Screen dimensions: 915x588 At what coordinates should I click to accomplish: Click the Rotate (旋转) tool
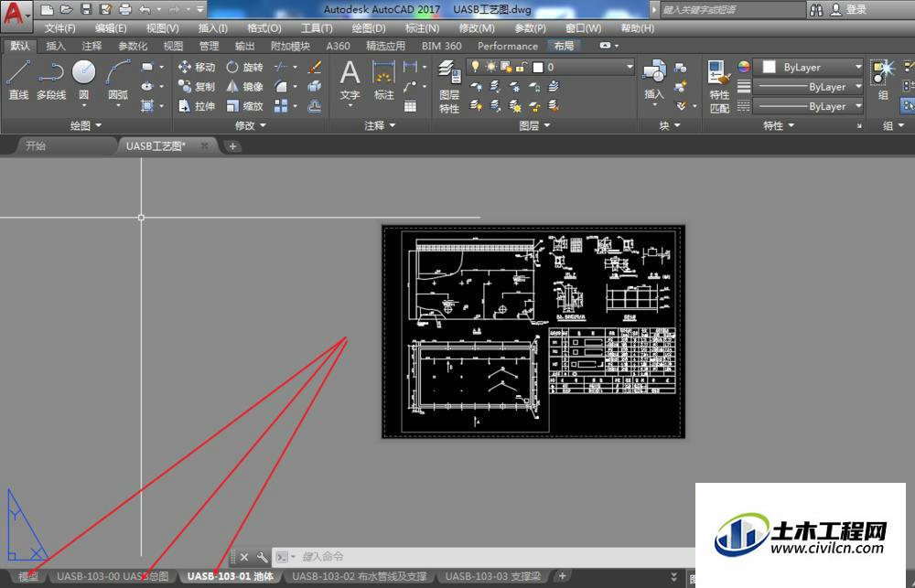[244, 67]
